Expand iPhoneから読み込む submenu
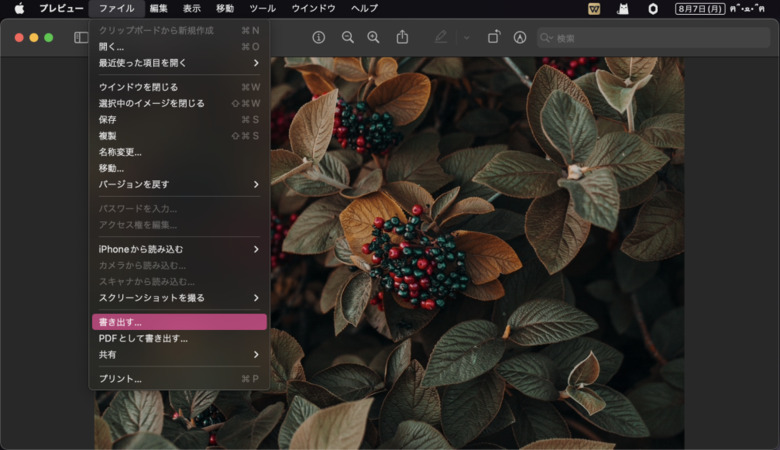Viewport: 780px width, 450px height. [x=179, y=249]
